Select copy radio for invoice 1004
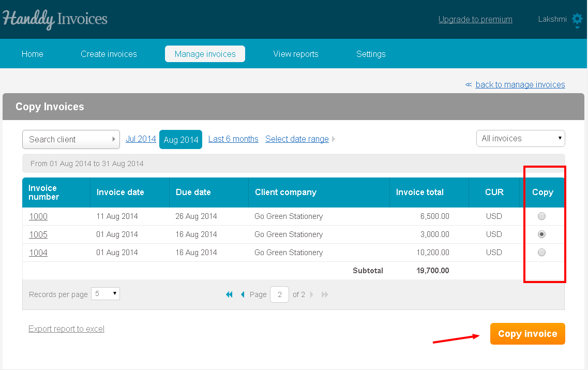Screen dimensions: 588x370 click(541, 252)
